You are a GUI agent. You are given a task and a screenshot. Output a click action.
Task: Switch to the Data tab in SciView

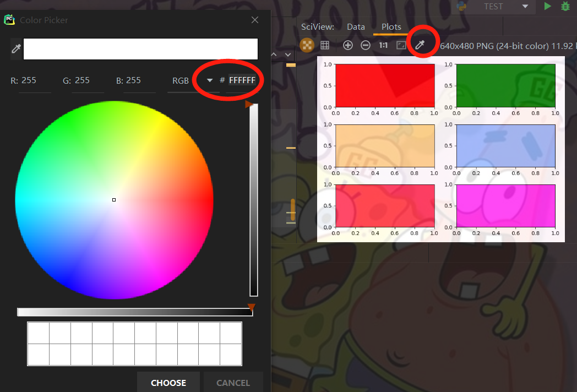[356, 27]
